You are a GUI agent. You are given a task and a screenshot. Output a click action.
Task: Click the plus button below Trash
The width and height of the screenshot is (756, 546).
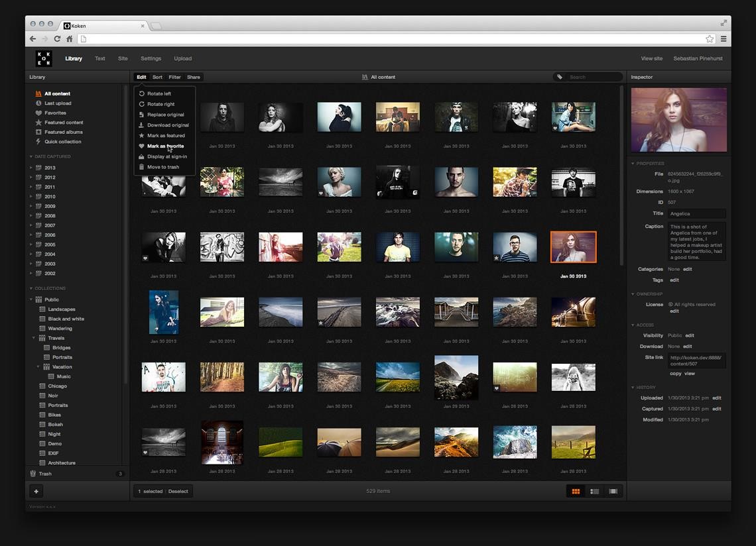[x=36, y=491]
